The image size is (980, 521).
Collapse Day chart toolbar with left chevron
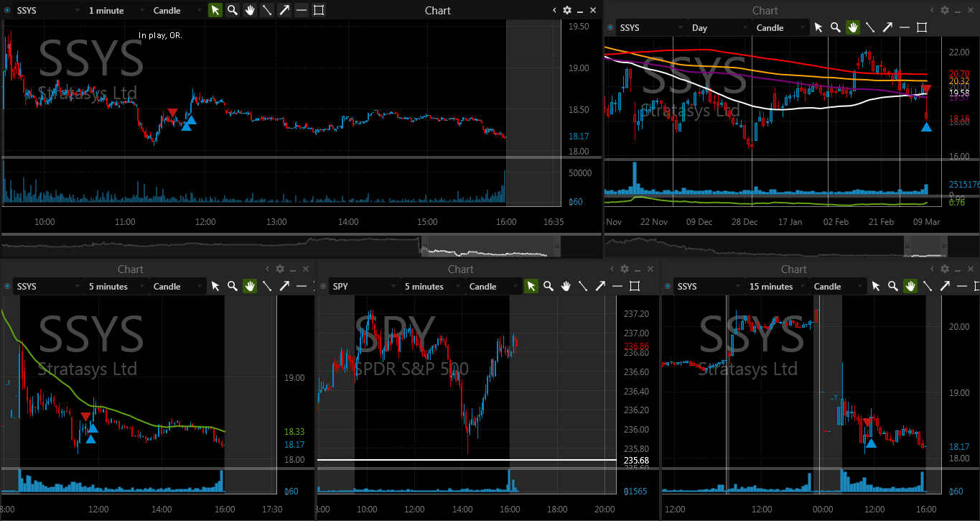(932, 10)
